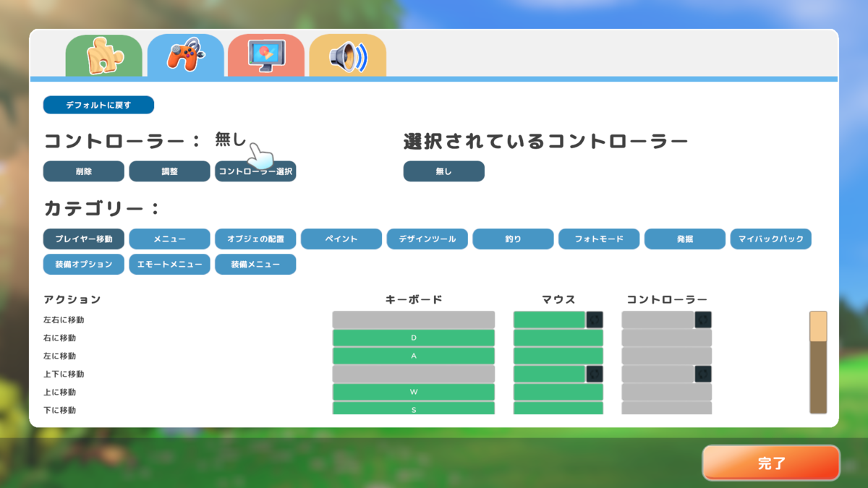
Task: Click keyboard binding W for 上に移動
Action: [414, 392]
